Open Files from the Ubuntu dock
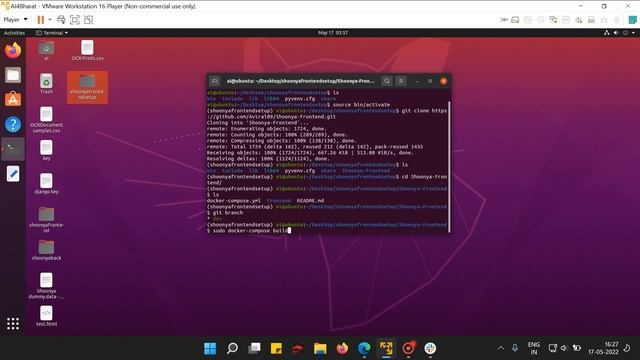The width and height of the screenshot is (640, 360). pos(13,75)
